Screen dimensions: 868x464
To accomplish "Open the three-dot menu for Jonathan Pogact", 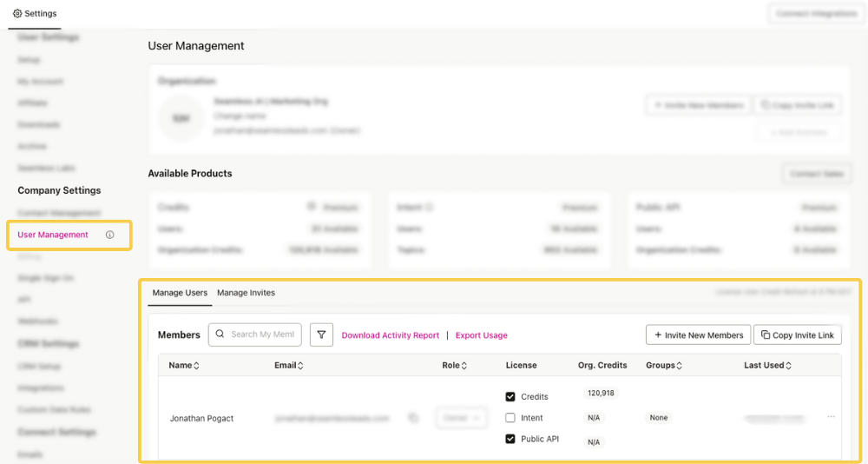I will click(831, 417).
